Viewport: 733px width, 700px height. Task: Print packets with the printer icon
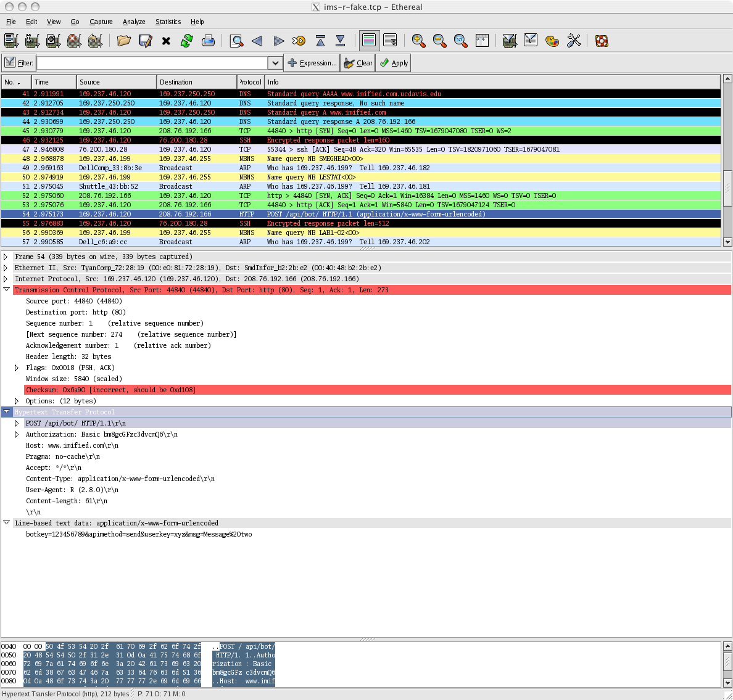(x=208, y=41)
